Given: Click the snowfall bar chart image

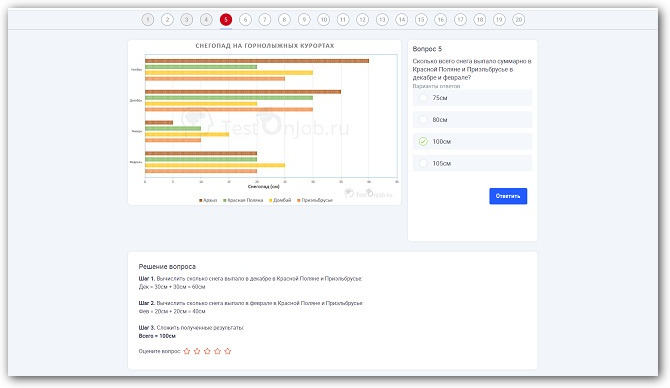Looking at the screenshot, I should [x=264, y=123].
